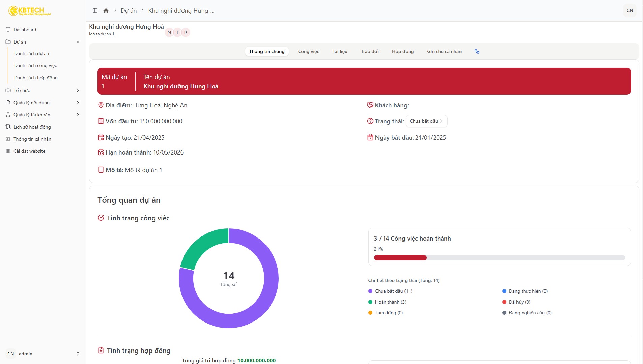Viewport: 643px width, 364px height.
Task: Click the N member avatar
Action: click(169, 32)
